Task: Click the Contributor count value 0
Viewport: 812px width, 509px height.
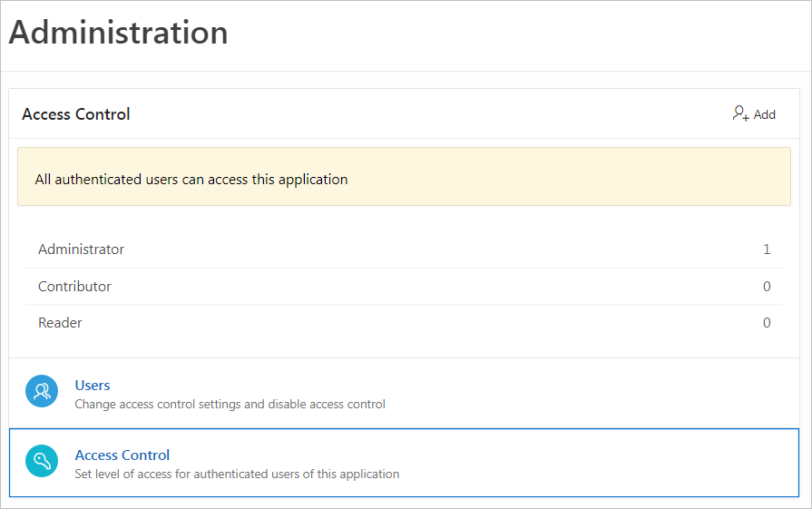Action: 767,287
